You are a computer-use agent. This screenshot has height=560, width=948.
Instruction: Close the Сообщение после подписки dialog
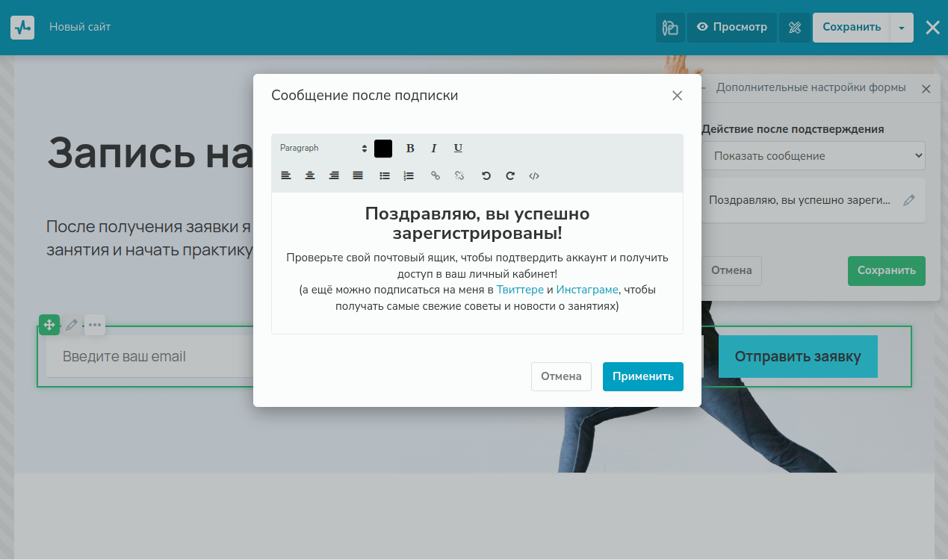pos(677,96)
